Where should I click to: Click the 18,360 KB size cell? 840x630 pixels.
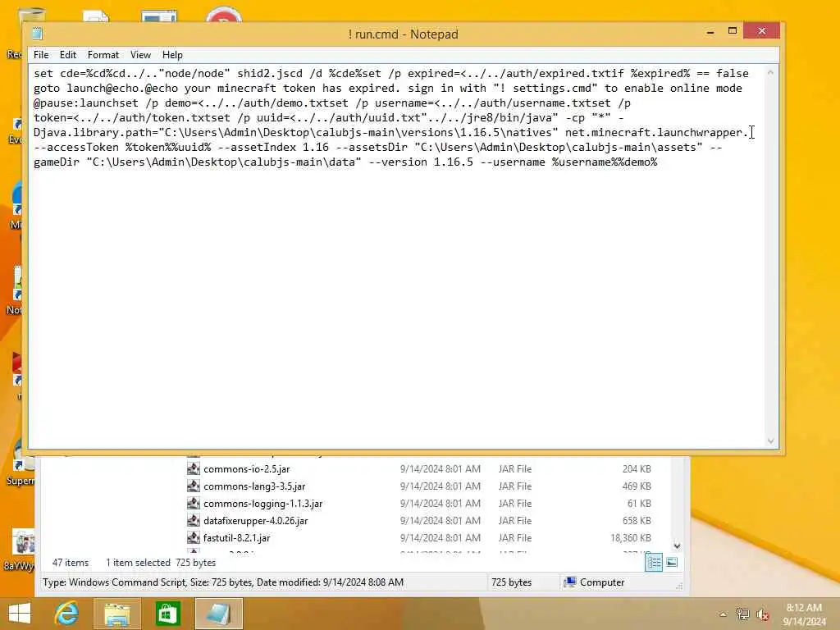point(631,537)
